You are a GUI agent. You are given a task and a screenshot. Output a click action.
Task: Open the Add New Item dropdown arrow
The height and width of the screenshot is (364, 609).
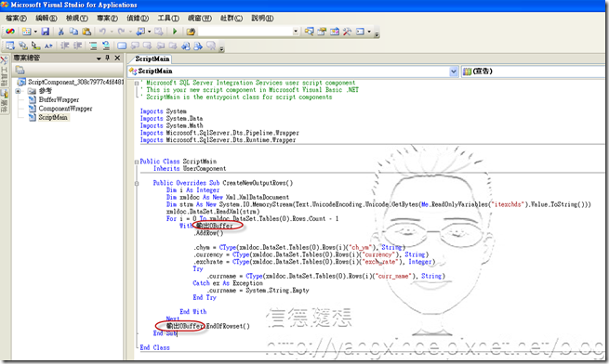tap(35, 32)
